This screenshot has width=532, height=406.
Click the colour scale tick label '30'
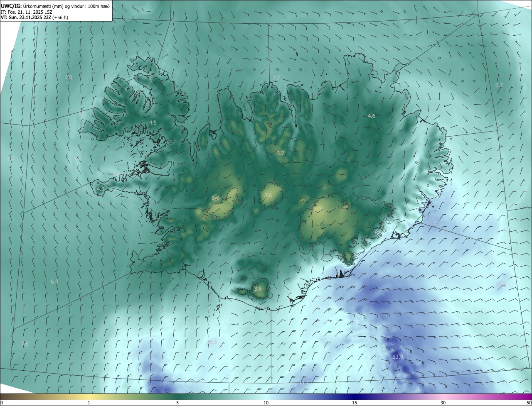click(x=443, y=403)
